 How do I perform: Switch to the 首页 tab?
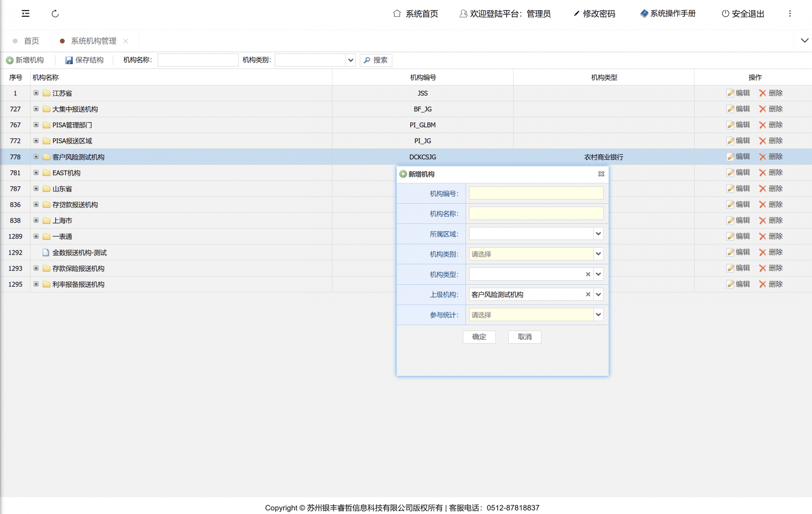click(31, 41)
